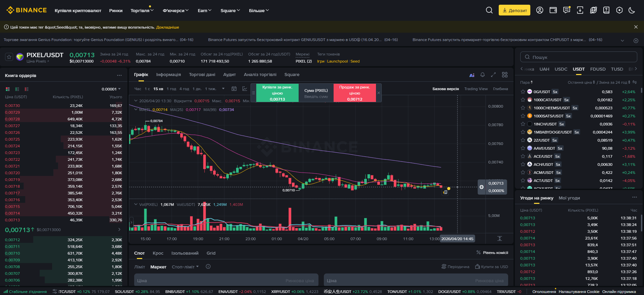
Task: Show both buy and sell order book view
Action: coord(8,89)
